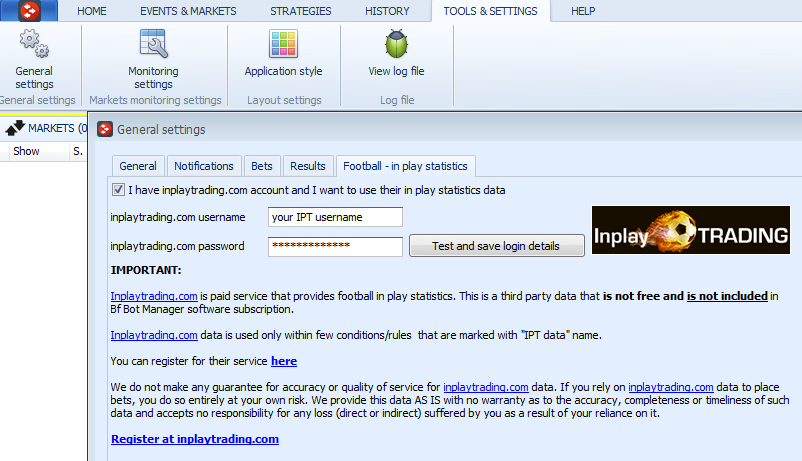Click the Inplay TRADING banner image
The width and height of the screenshot is (802, 461).
point(690,230)
